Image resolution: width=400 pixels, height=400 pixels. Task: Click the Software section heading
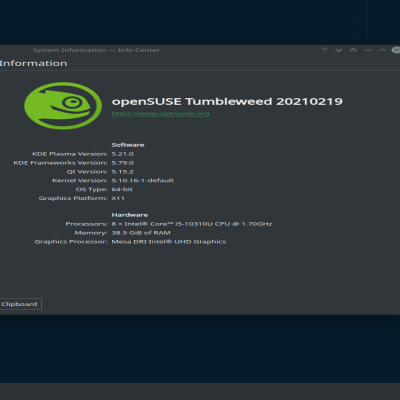tap(128, 145)
